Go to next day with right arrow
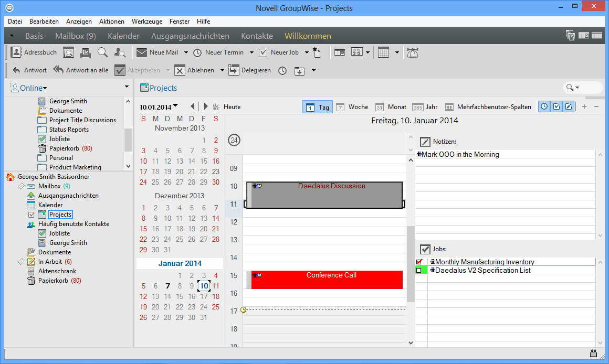 [x=206, y=106]
